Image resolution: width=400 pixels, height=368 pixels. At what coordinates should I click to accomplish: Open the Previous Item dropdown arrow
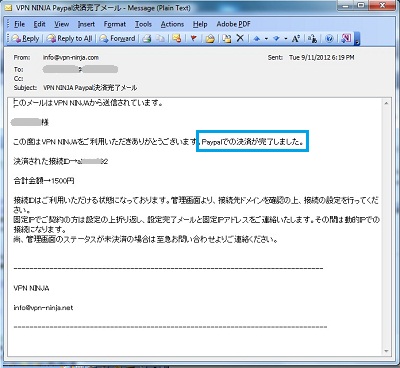click(266, 39)
